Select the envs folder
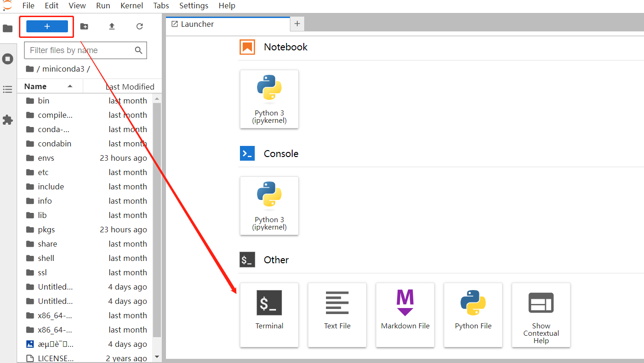Viewport: 644px width, 363px height. (86, 158)
